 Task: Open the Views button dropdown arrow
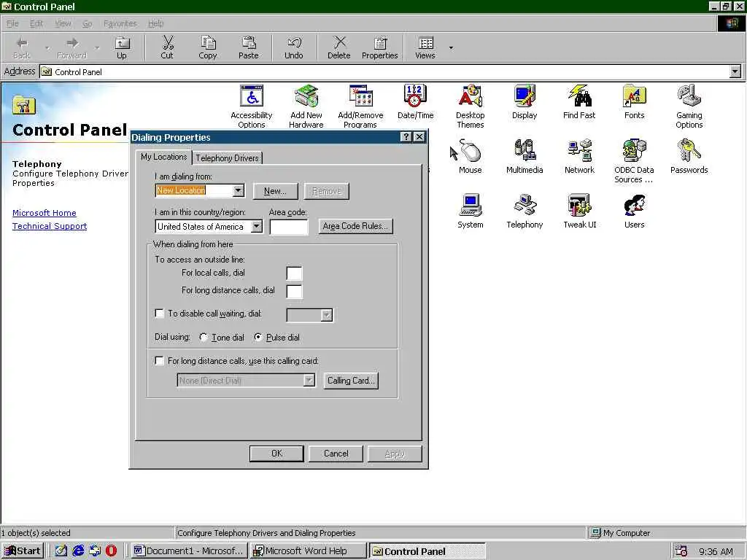(x=451, y=47)
